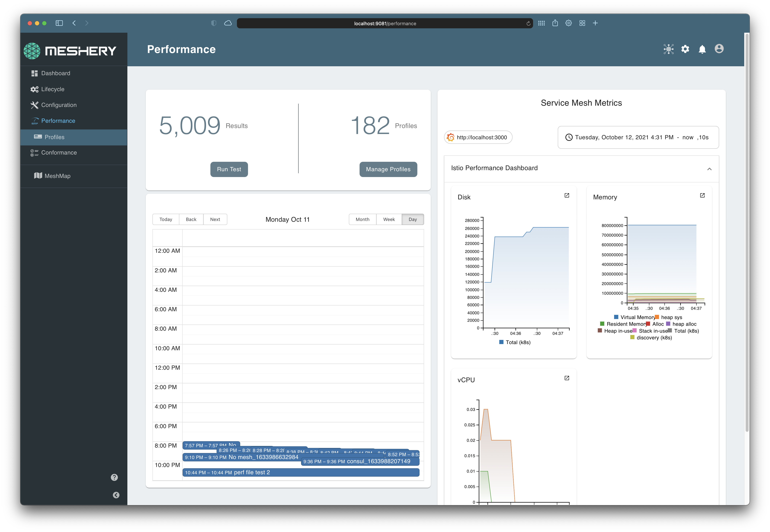
Task: Open Conformance in the sidebar
Action: [59, 153]
